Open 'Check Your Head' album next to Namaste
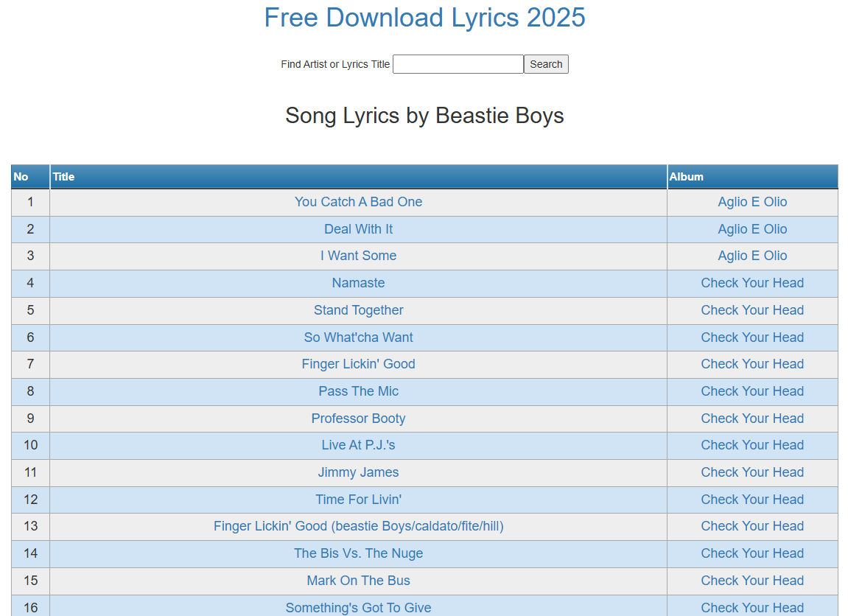The height and width of the screenshot is (616, 848). 752,283
